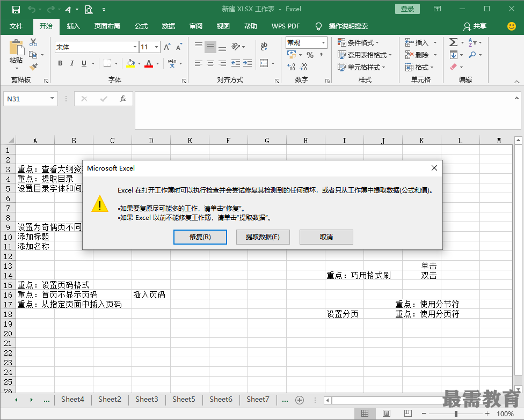Click the Find and Select magnifier icon

coord(472,55)
